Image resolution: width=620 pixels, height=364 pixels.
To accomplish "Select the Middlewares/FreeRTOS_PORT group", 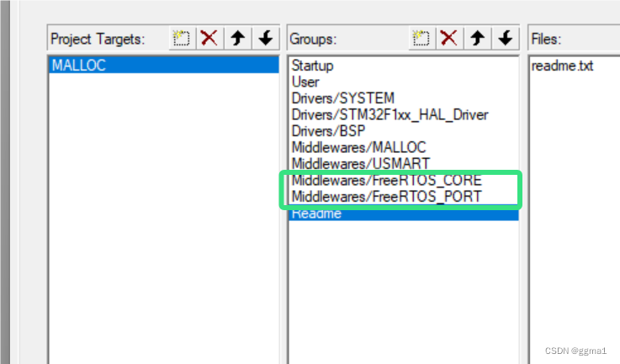I will coord(403,197).
